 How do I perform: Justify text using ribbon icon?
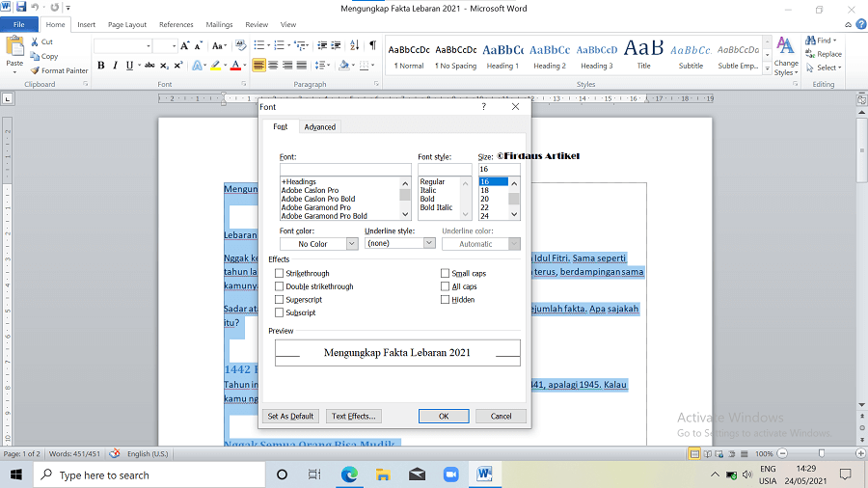[x=302, y=66]
